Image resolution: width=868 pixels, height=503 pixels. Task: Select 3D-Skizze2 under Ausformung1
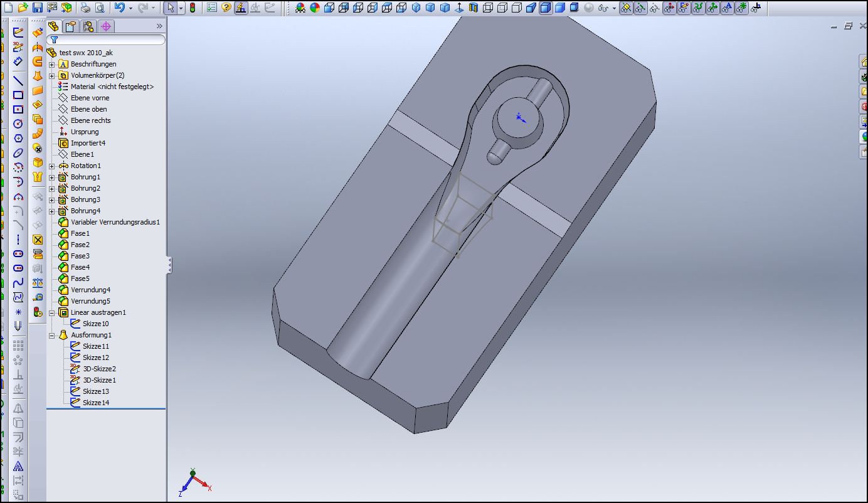point(99,369)
